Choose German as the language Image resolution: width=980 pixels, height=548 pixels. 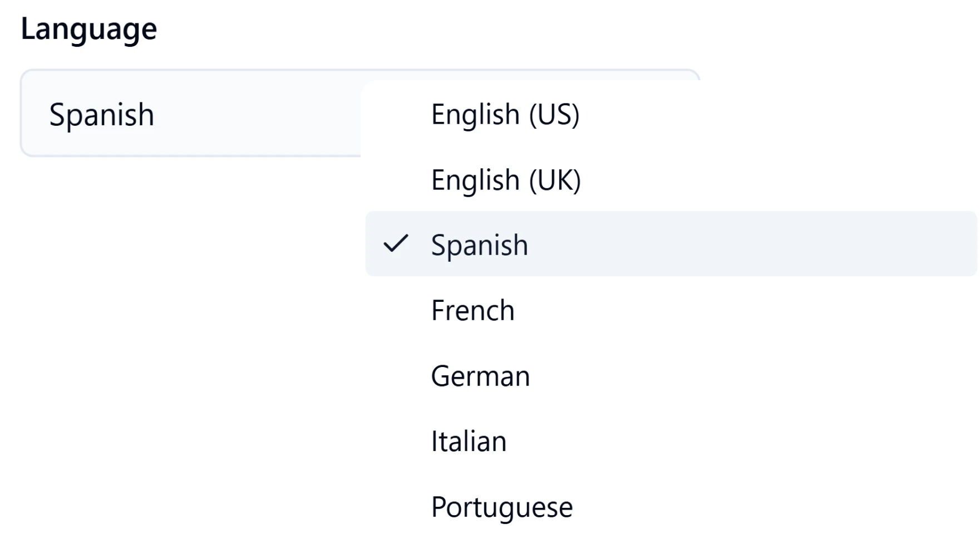pyautogui.click(x=479, y=376)
